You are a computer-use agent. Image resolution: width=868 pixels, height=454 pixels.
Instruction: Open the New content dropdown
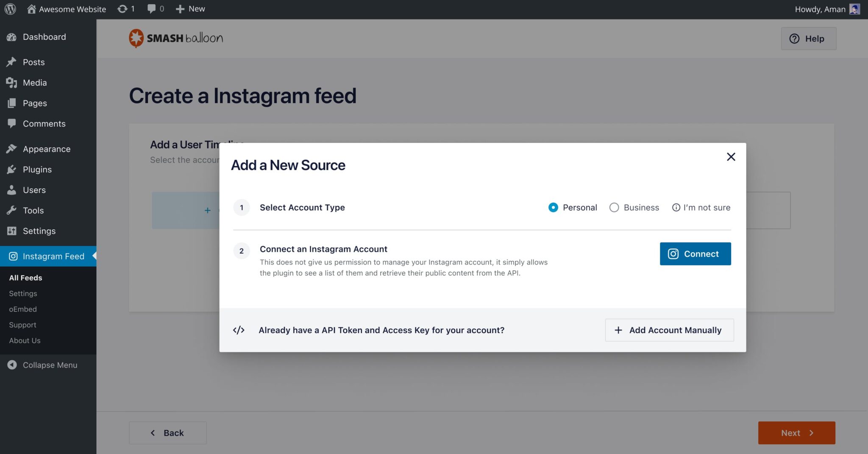190,9
